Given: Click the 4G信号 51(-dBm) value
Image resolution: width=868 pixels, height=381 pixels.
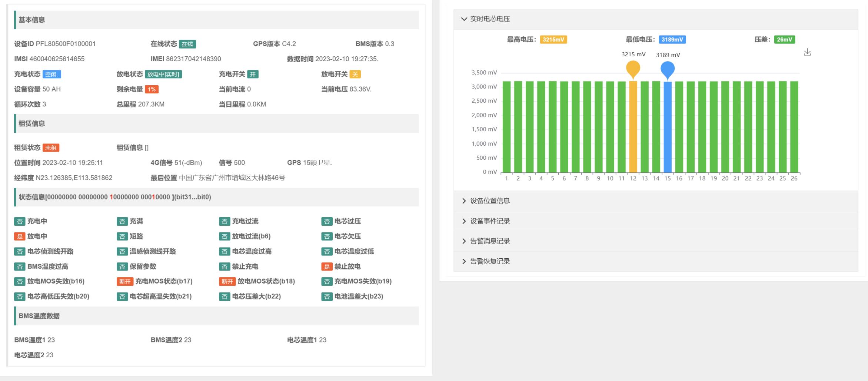Looking at the screenshot, I should tap(188, 163).
